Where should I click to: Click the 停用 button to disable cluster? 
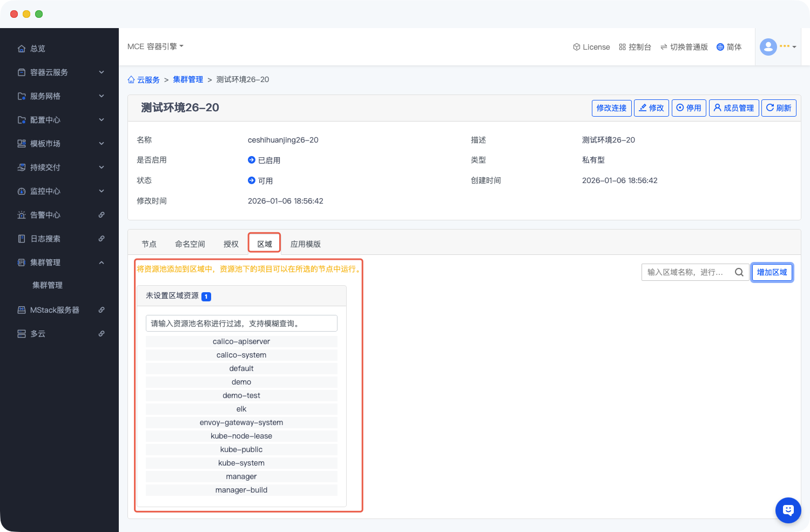pyautogui.click(x=688, y=108)
